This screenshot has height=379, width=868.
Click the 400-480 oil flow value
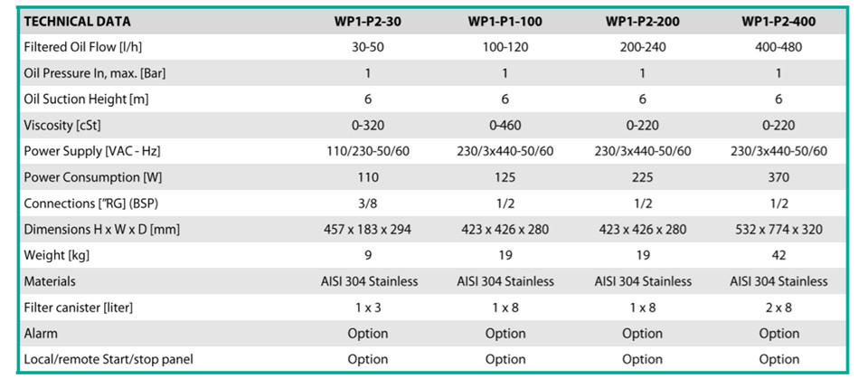coord(778,48)
